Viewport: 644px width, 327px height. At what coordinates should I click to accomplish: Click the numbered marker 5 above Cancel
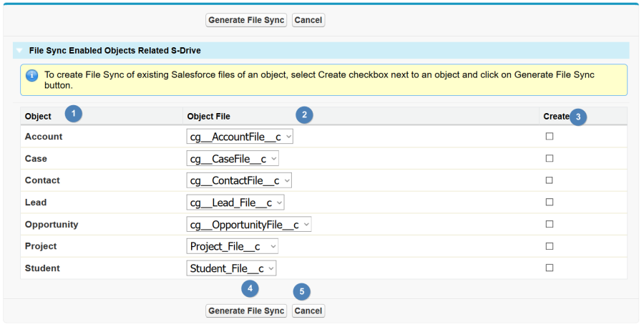pos(301,292)
